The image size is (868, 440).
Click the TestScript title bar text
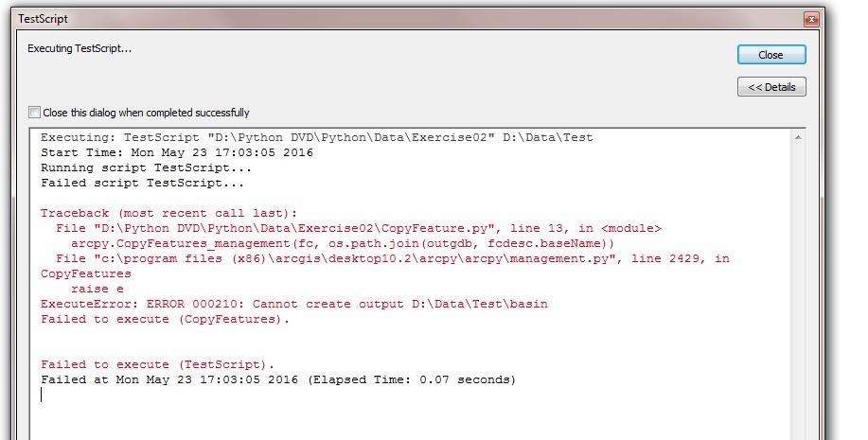(x=44, y=19)
